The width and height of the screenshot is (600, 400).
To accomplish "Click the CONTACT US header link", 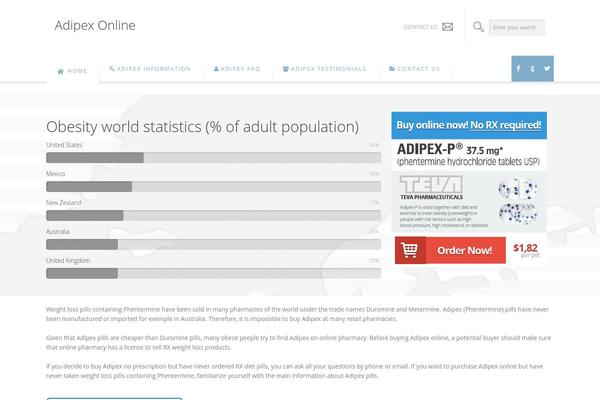I will point(421,27).
